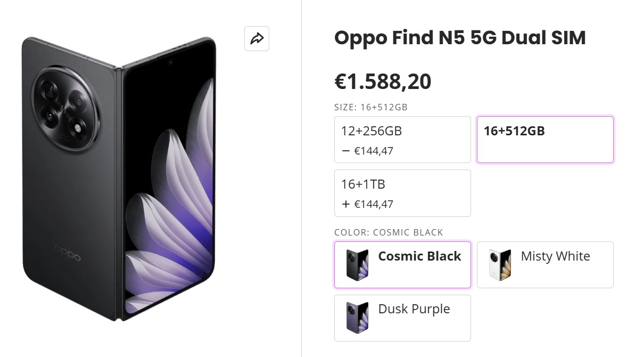Pick the 16+1TB size option

click(x=402, y=193)
